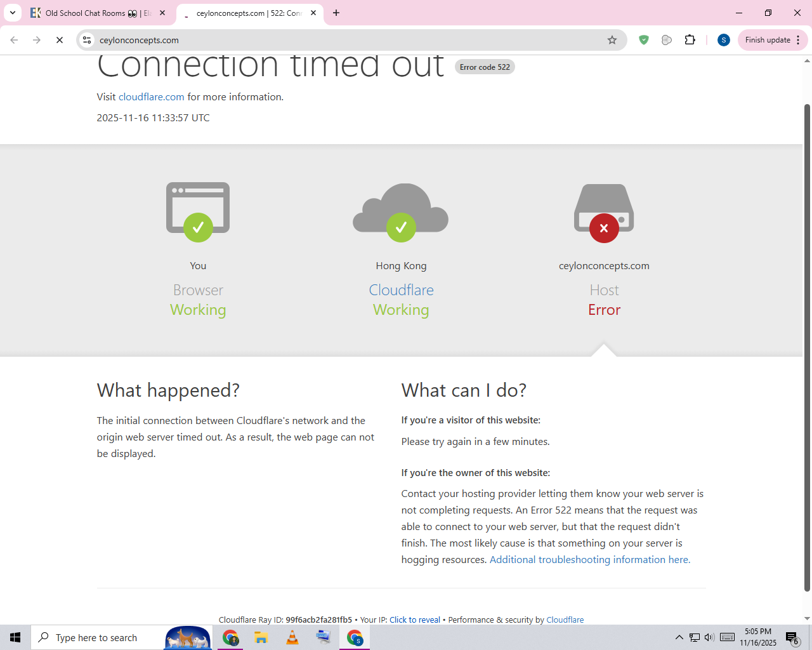This screenshot has height=650, width=812.
Task: Restore down the Chrome window
Action: tap(768, 13)
